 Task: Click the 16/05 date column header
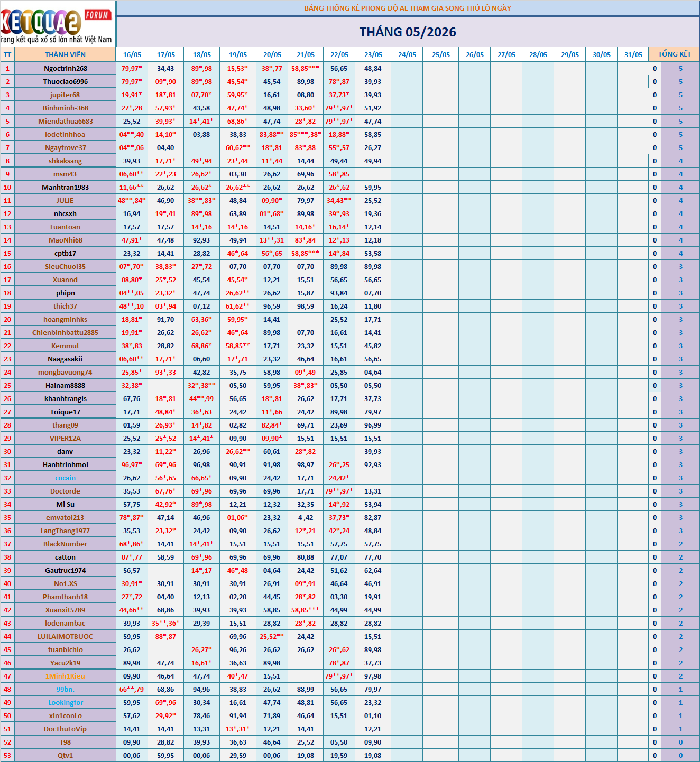click(132, 54)
